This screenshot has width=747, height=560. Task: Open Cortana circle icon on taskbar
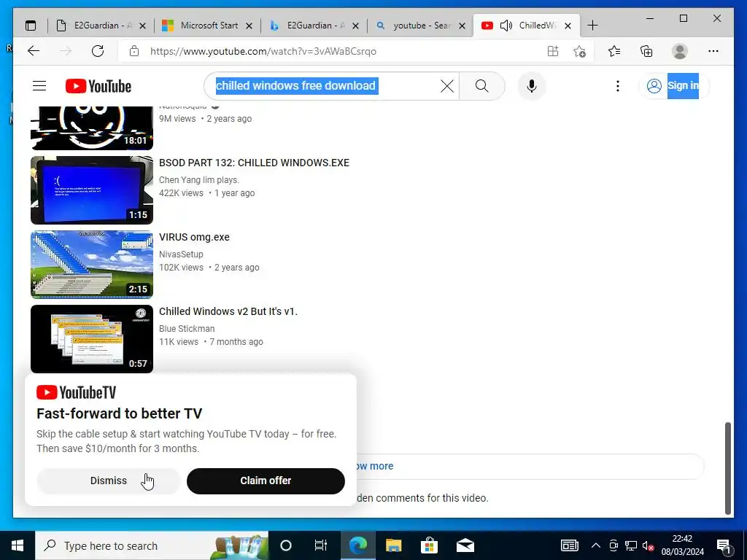tap(286, 545)
